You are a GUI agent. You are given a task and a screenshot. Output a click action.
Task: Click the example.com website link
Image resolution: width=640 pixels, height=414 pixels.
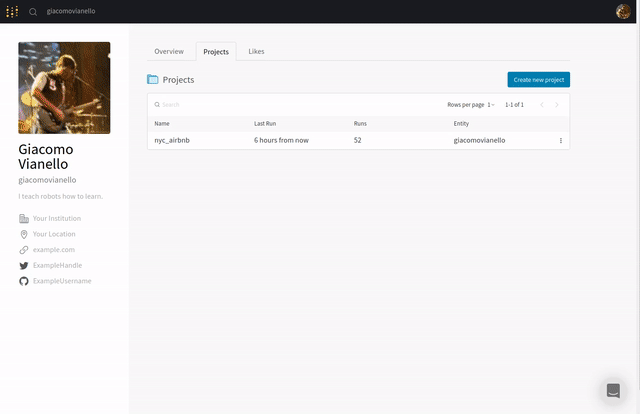click(54, 250)
